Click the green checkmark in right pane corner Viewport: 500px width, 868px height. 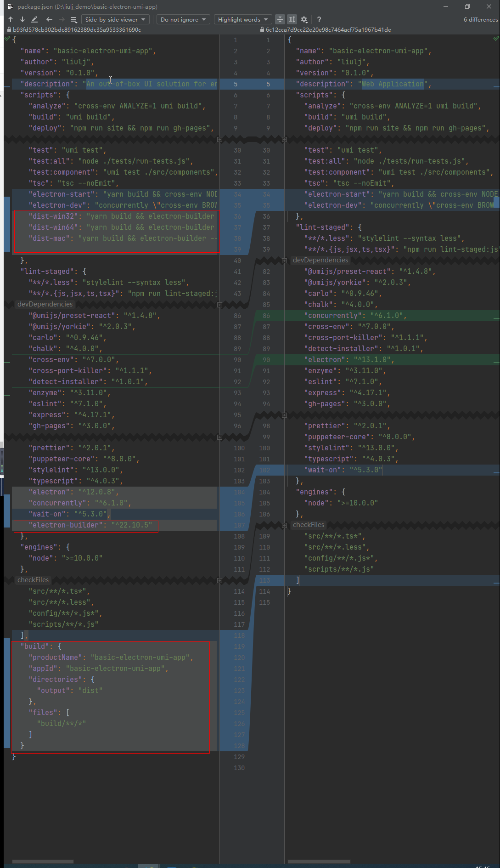(x=496, y=39)
